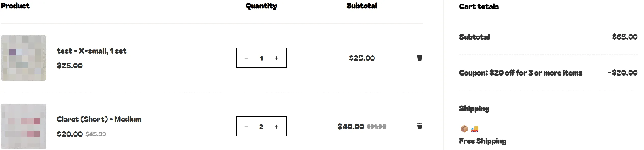Screen dimensions: 644x150
Task: Click the Cart totals heading
Action: tap(479, 7)
